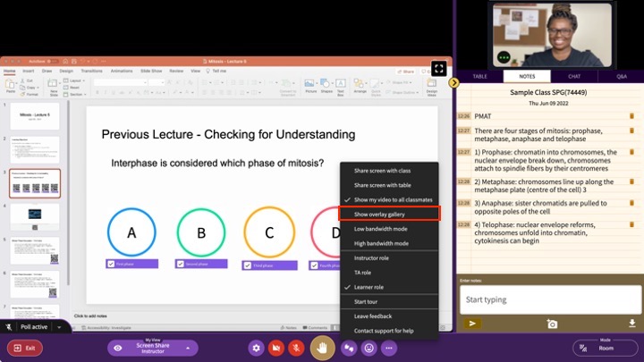
Task: Switch to Instructor role
Action: 389,258
